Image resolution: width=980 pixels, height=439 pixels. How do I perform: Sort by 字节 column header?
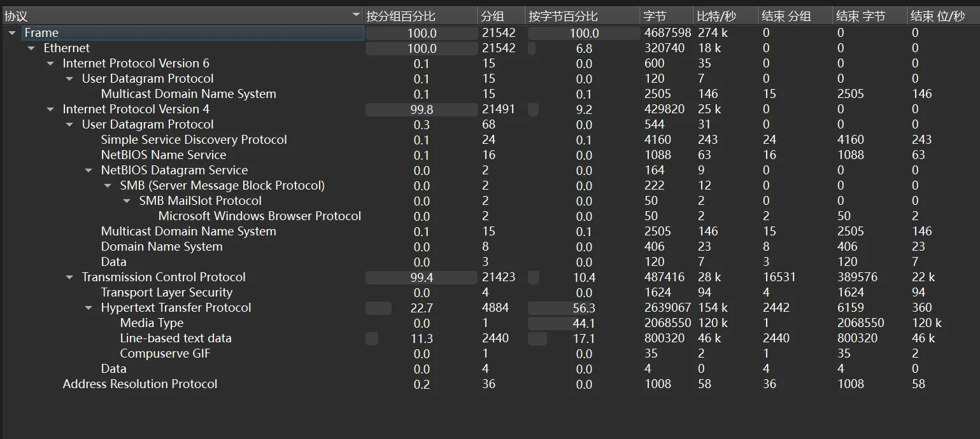pyautogui.click(x=655, y=17)
